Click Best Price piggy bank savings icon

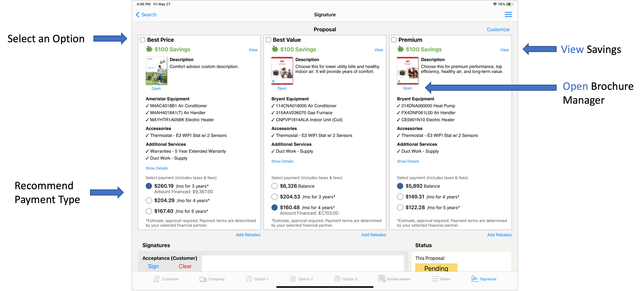coord(149,49)
